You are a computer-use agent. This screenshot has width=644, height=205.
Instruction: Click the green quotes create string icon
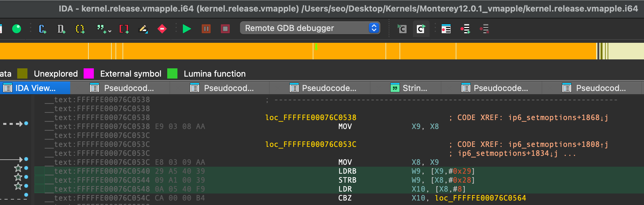tap(101, 29)
